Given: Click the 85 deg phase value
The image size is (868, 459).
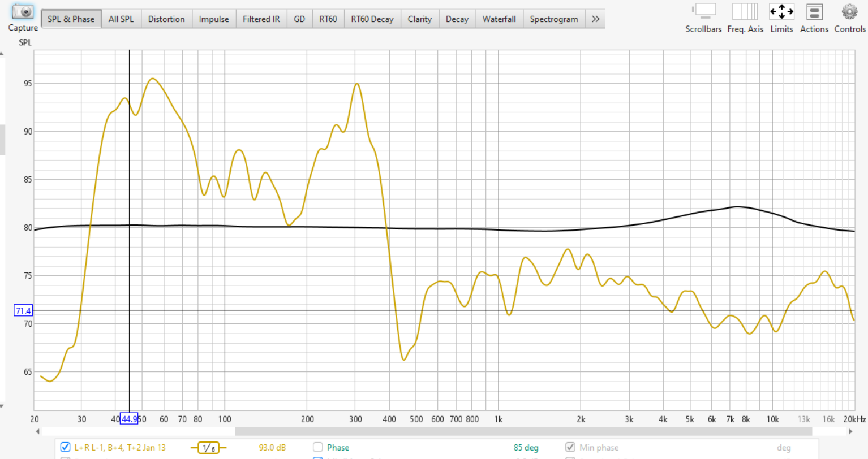Looking at the screenshot, I should (526, 448).
